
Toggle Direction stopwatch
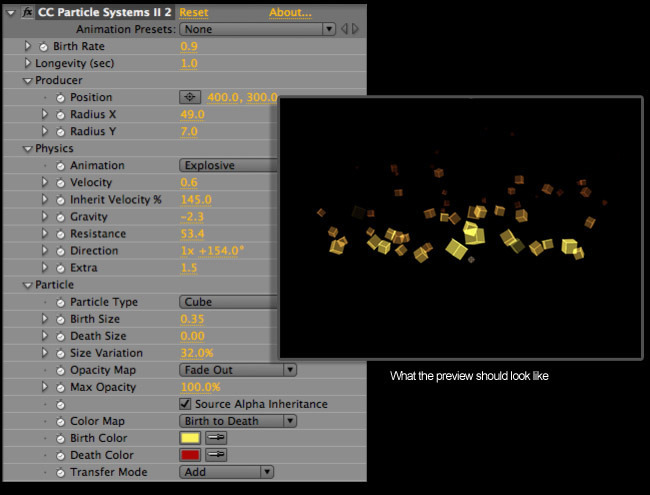click(60, 251)
